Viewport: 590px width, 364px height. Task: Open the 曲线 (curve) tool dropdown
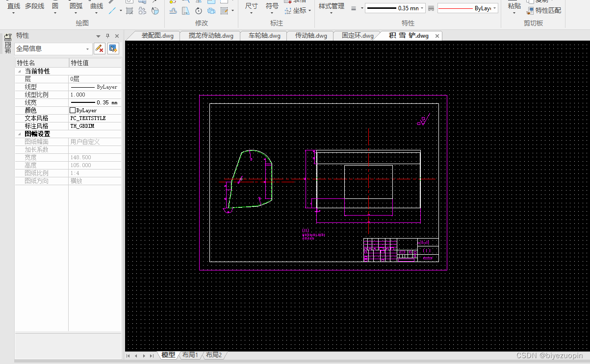tap(97, 13)
